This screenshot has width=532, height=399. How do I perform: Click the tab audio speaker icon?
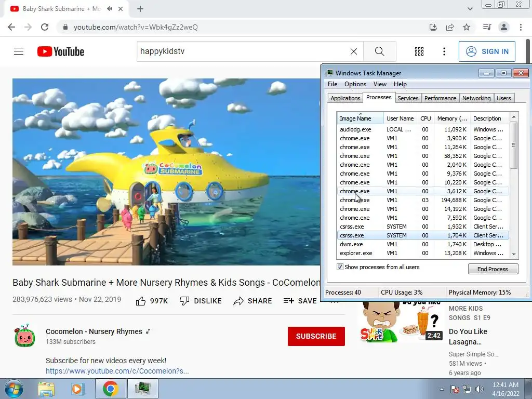coord(109,9)
